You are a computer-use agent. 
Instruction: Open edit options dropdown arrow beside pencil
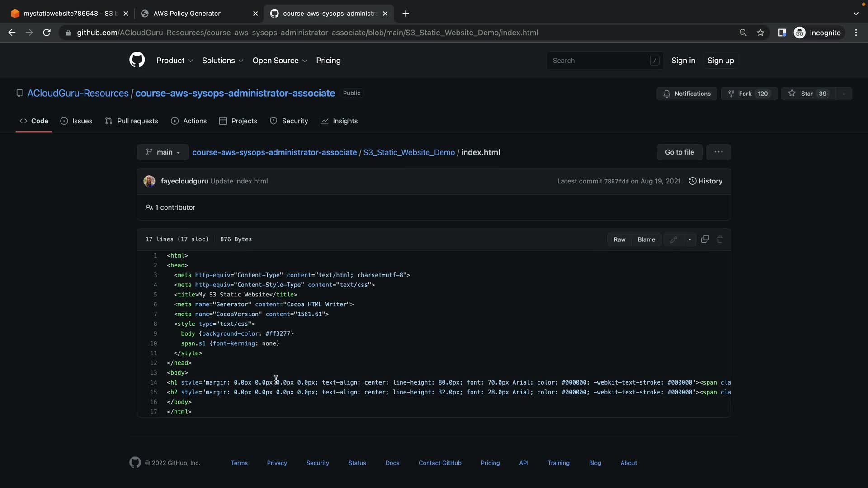coord(689,239)
